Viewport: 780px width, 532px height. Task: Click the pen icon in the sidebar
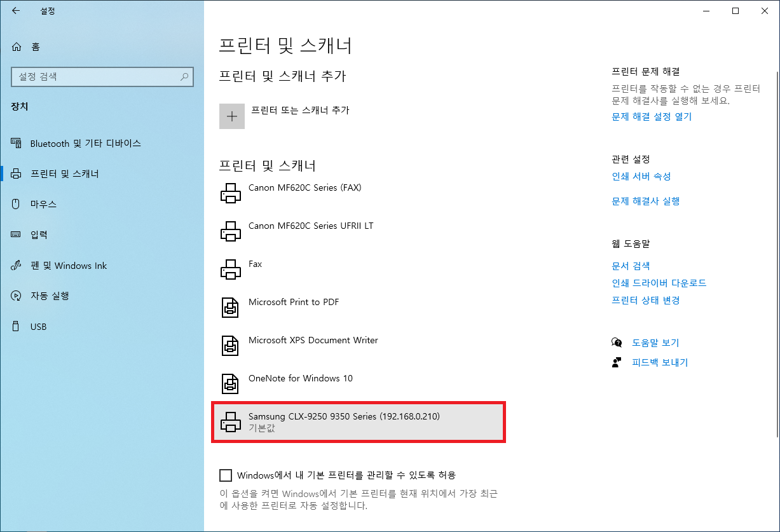(17, 266)
